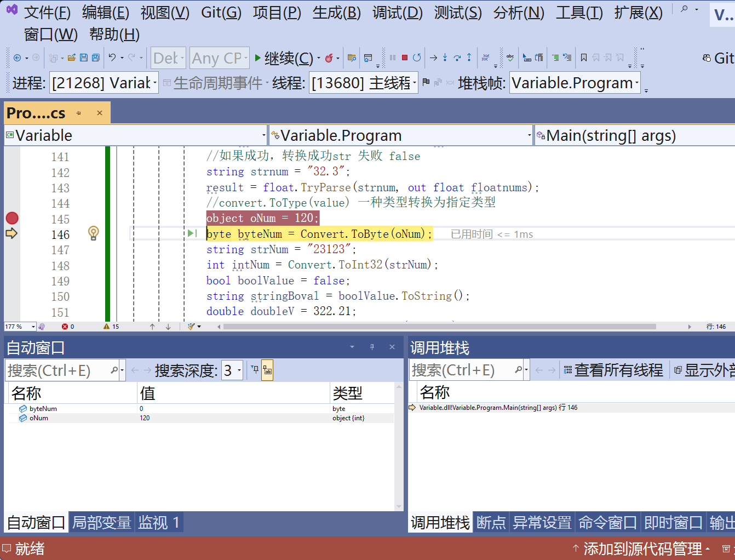The height and width of the screenshot is (560, 735).
Task: Select the Variable.Program.Main call stack frame row
Action: coord(572,408)
